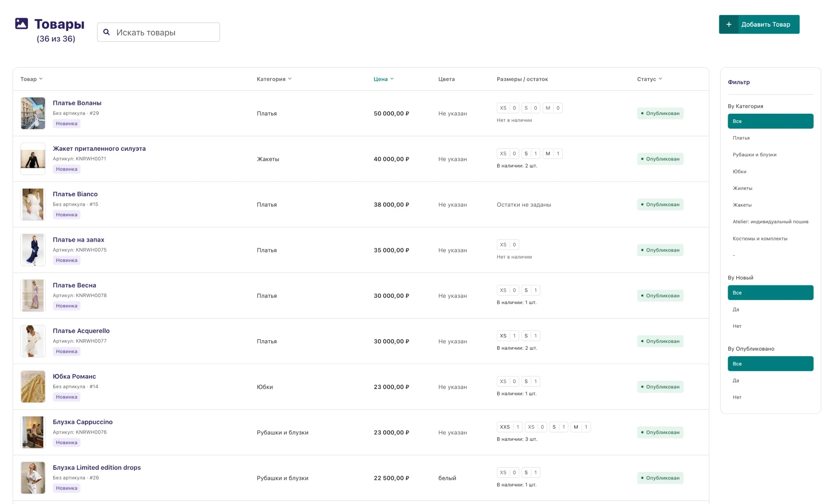Filter by Atelier: индивидуальный пошив

click(770, 222)
